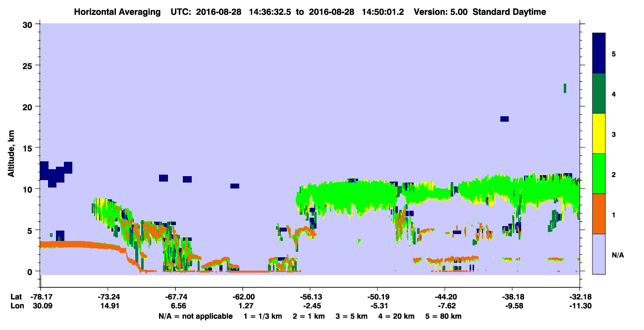Click the 'N/A = not applicable' footnote

[x=196, y=316]
